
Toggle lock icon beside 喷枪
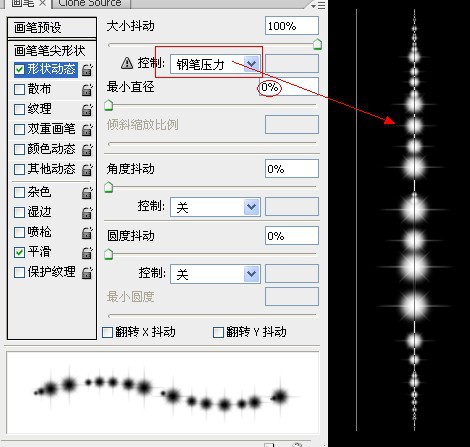[87, 233]
